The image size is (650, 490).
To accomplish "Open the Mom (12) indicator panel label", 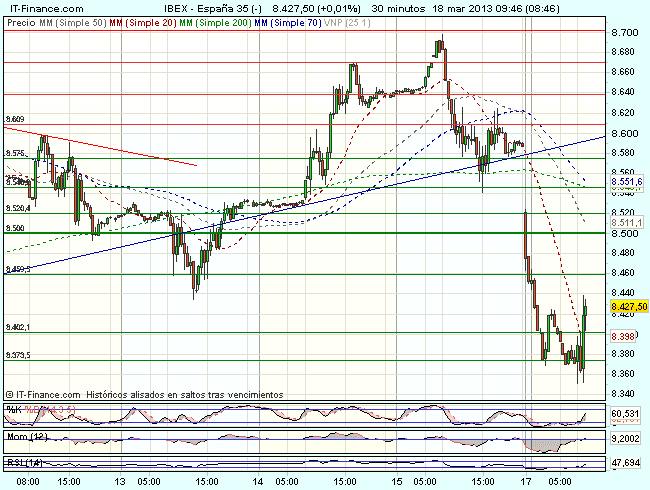I will pos(25,436).
